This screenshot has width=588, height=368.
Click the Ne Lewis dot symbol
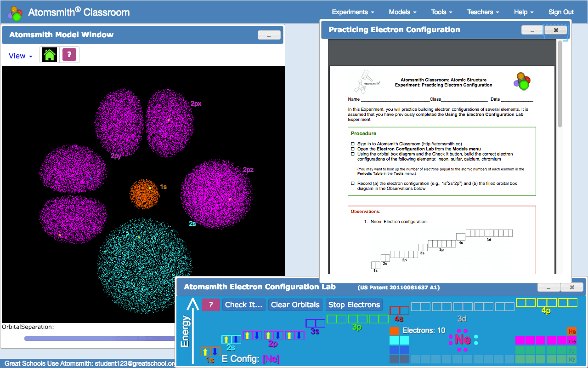[x=463, y=339]
